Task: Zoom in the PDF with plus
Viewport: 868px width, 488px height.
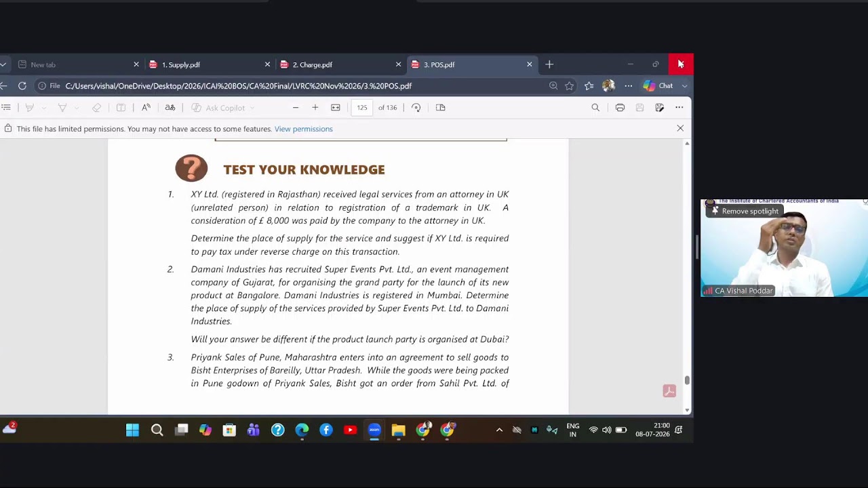Action: pyautogui.click(x=315, y=108)
